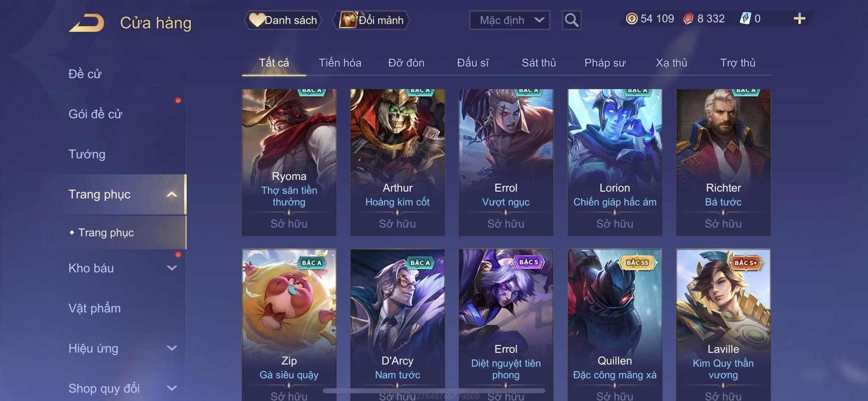This screenshot has height=401, width=868.
Task: Switch to the Sát thủ tab
Action: point(539,63)
